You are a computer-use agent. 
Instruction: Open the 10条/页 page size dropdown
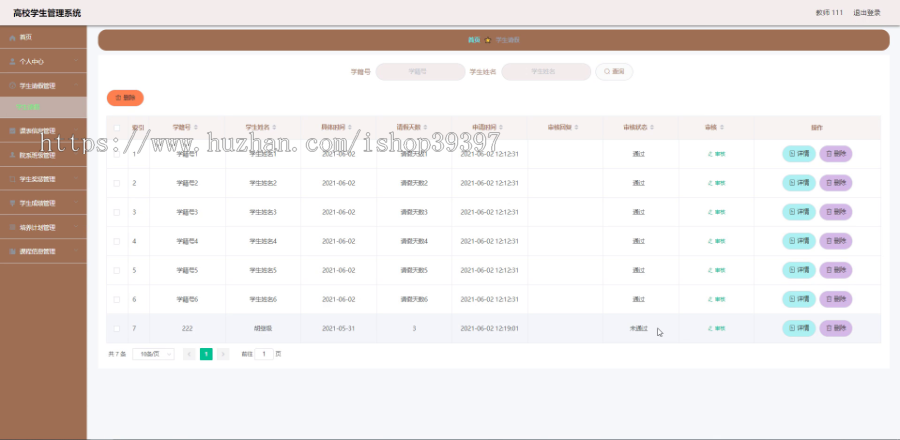153,354
